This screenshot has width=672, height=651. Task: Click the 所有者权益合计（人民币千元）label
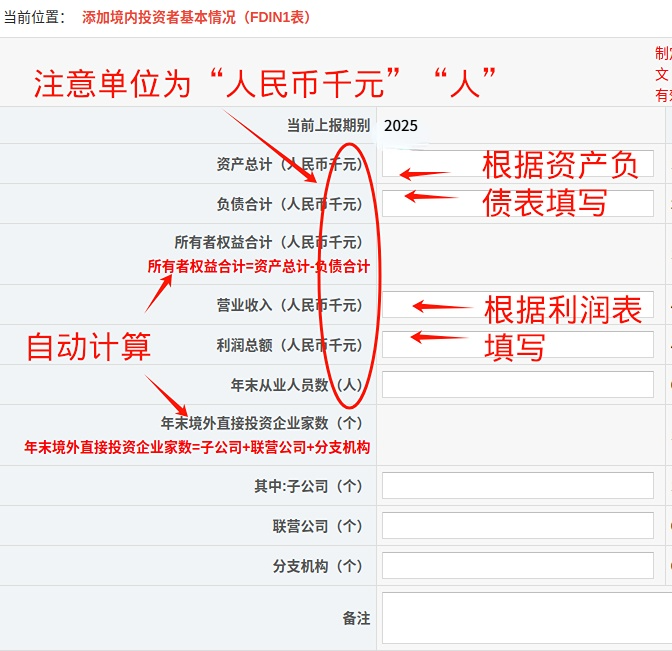[268, 242]
